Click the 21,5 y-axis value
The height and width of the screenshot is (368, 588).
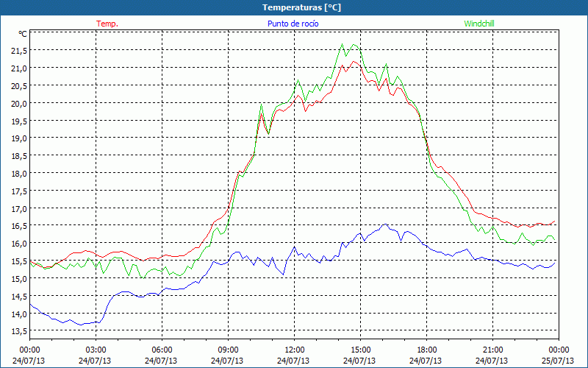[x=19, y=51]
